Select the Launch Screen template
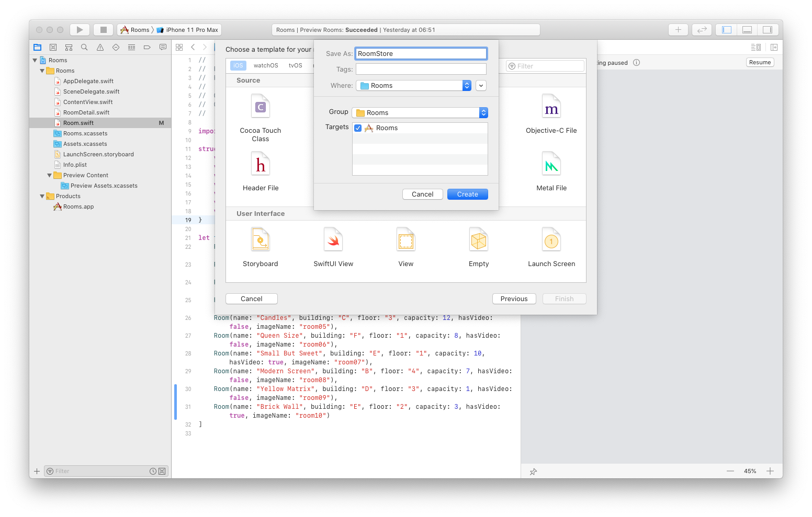Image resolution: width=812 pixels, height=517 pixels. (551, 246)
